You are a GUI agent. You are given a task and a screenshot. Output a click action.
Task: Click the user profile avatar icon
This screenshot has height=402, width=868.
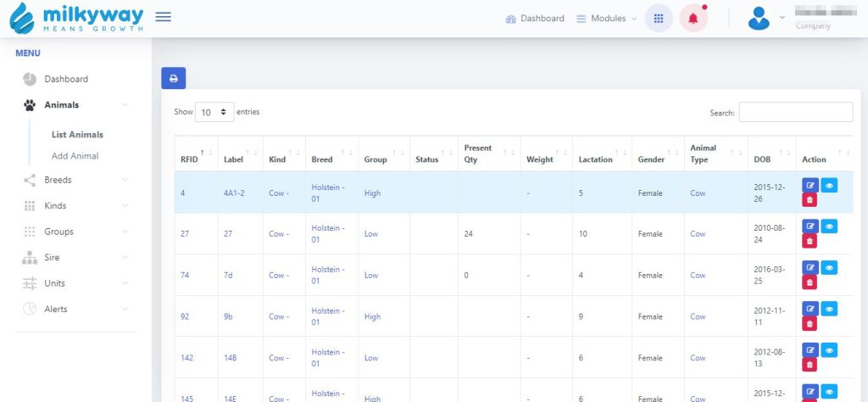759,19
